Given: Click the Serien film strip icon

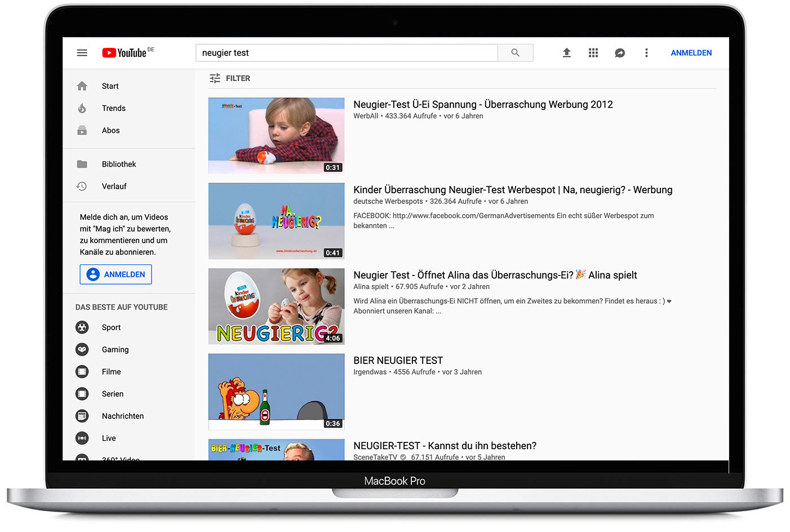Looking at the screenshot, I should pyautogui.click(x=82, y=394).
